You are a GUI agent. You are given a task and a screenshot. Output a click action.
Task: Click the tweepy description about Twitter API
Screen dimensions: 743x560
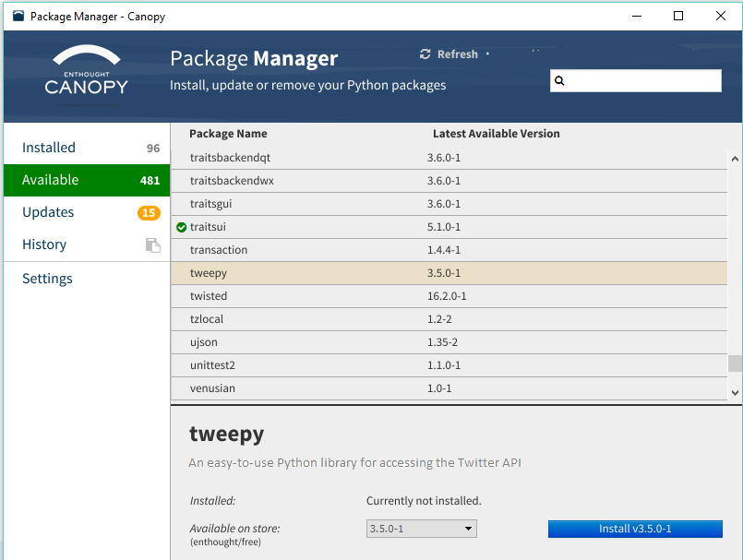point(355,463)
